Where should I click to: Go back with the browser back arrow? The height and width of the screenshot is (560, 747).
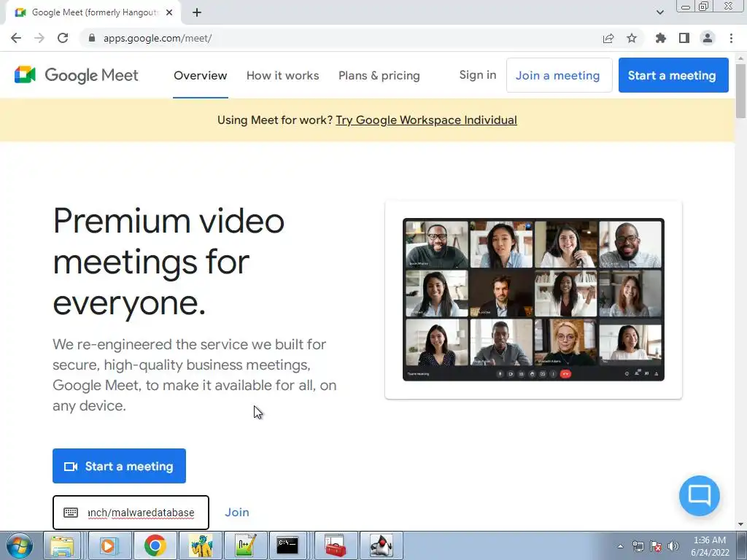coord(16,38)
